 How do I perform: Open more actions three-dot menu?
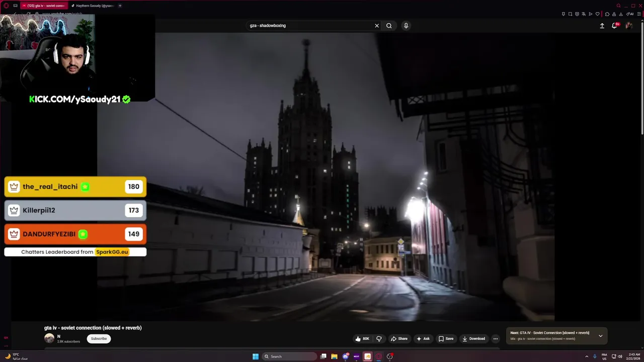pos(496,339)
